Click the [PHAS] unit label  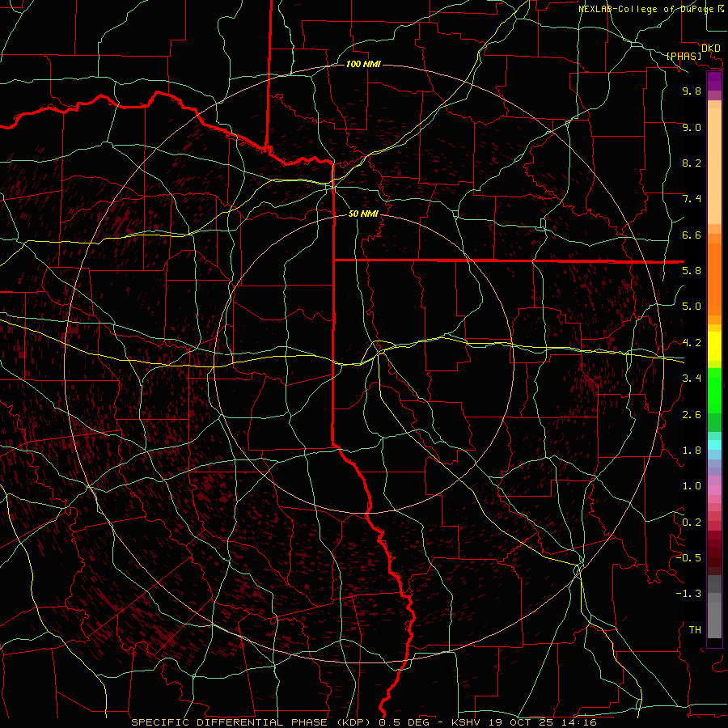(x=684, y=56)
